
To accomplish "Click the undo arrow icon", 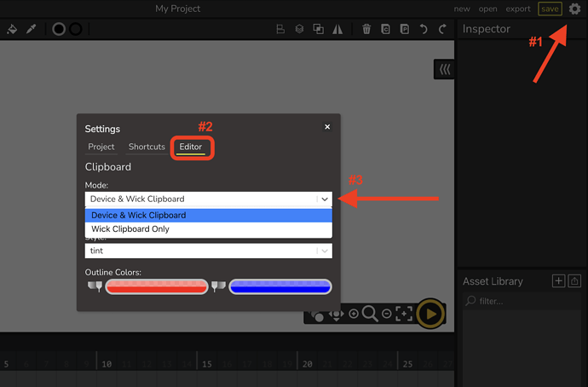I will click(424, 29).
